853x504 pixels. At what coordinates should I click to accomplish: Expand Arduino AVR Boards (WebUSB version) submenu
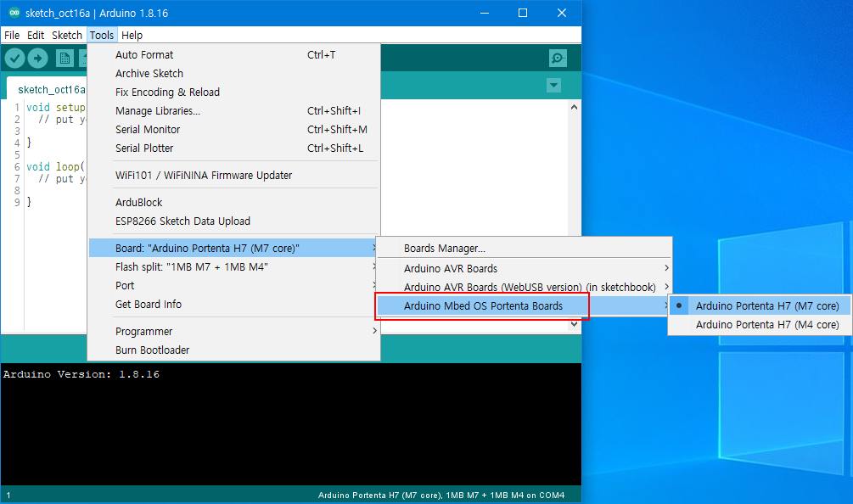524,287
